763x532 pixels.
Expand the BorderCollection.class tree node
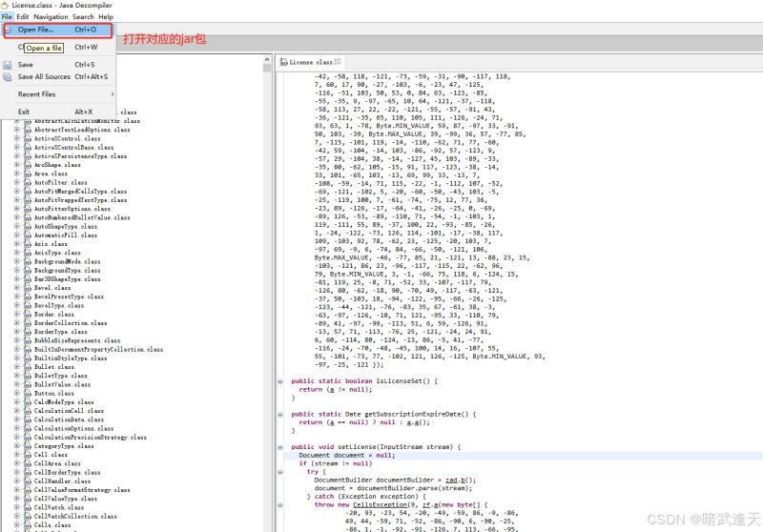17,322
